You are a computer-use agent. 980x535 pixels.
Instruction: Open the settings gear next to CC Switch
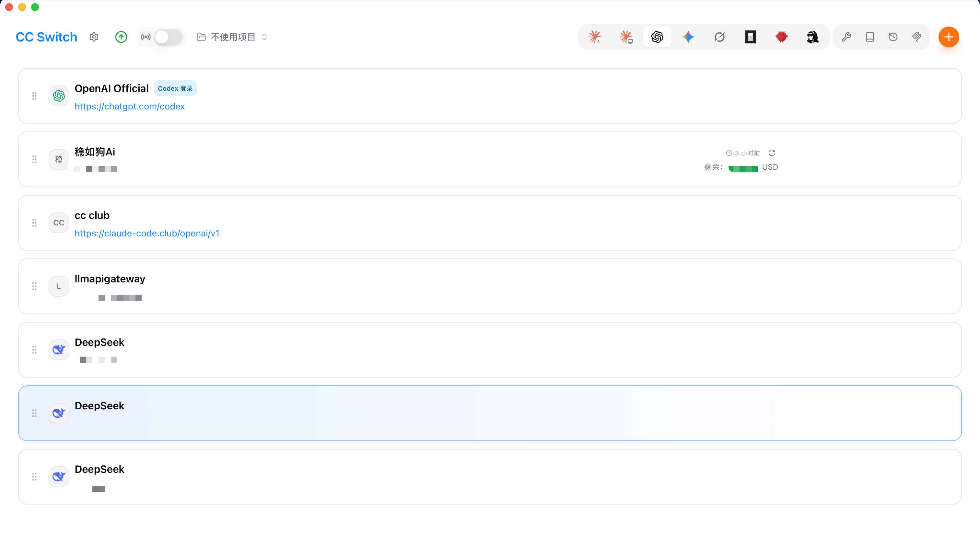(x=94, y=37)
